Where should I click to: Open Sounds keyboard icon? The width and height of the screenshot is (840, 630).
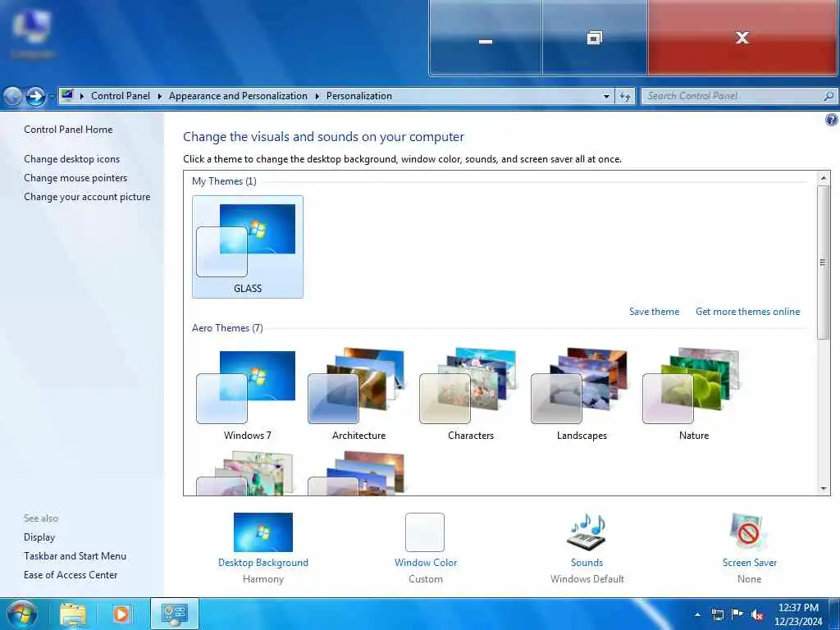pos(587,532)
